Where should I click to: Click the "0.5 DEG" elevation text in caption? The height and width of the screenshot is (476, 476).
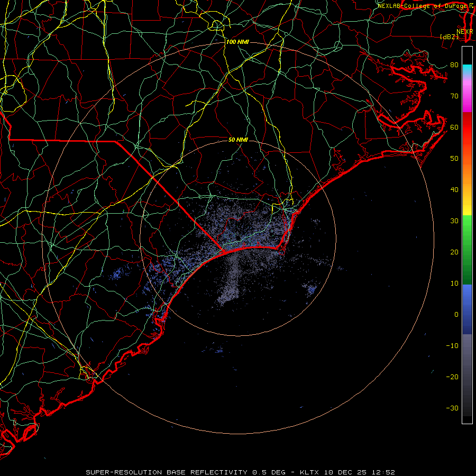click(269, 472)
